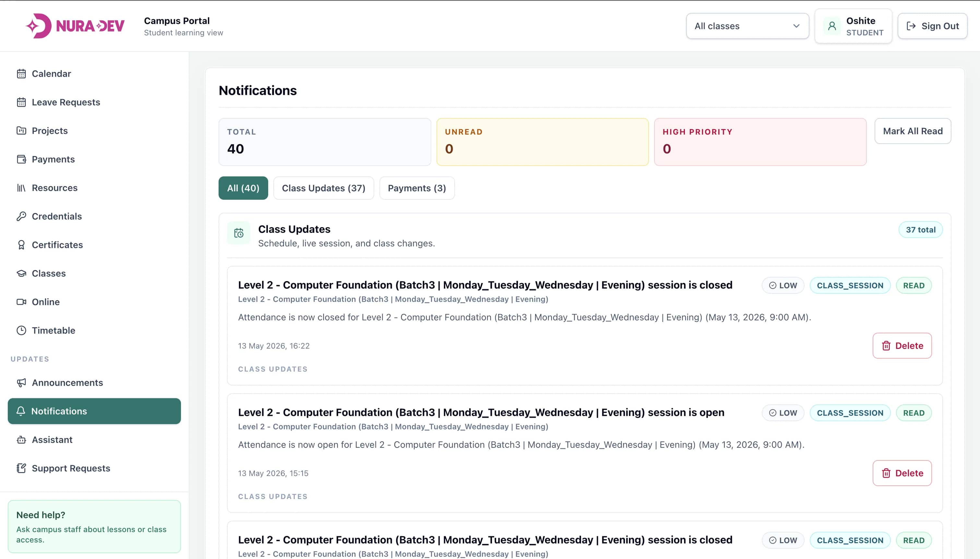This screenshot has width=980, height=559.
Task: Click the Calendar sidebar icon
Action: coord(21,74)
